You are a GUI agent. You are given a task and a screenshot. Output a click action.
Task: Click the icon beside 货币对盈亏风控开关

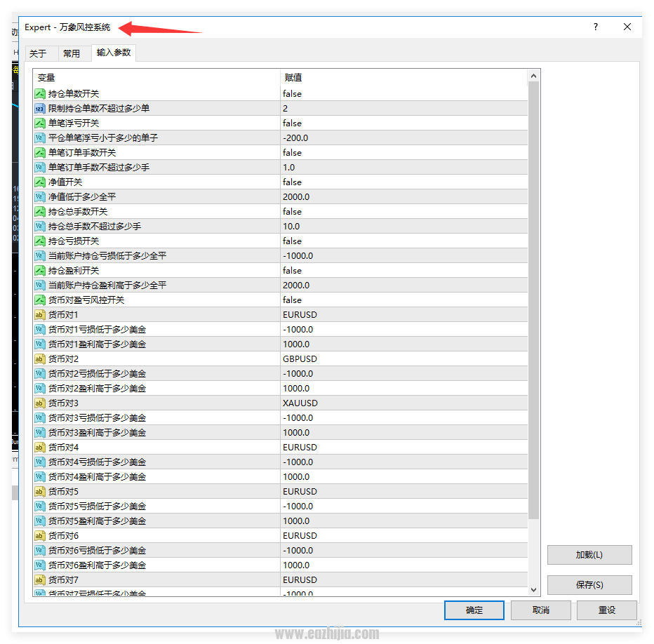39,300
